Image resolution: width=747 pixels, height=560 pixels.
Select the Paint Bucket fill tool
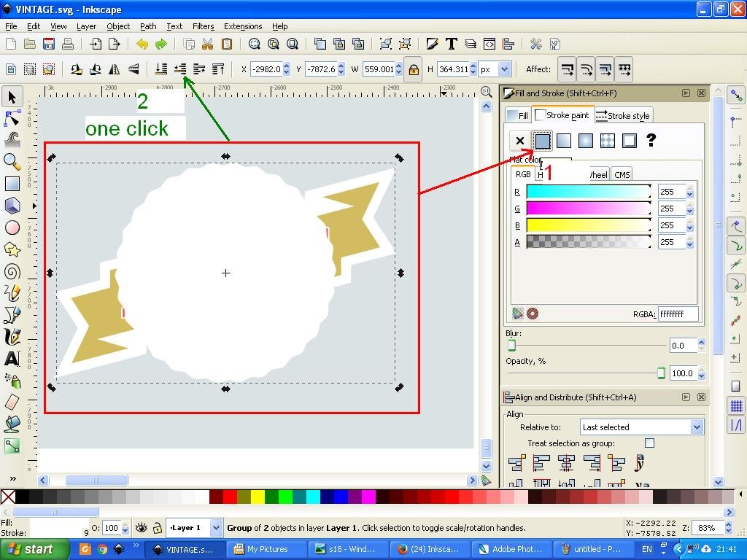click(12, 424)
